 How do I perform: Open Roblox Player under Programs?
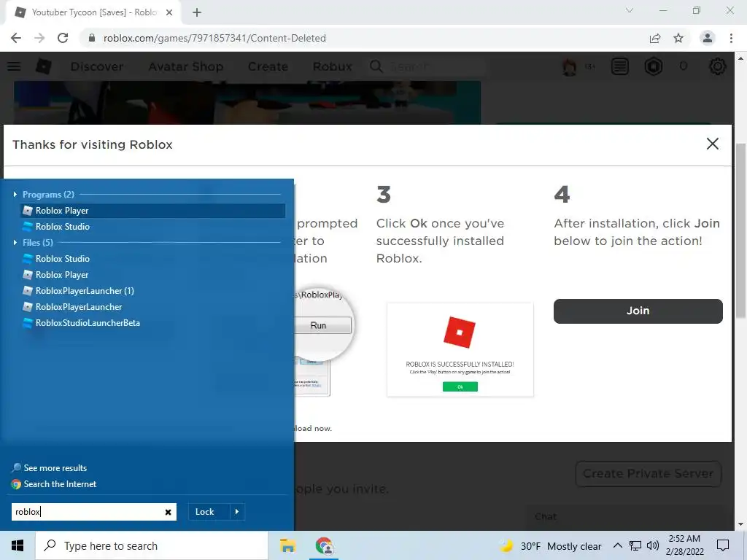tap(152, 211)
